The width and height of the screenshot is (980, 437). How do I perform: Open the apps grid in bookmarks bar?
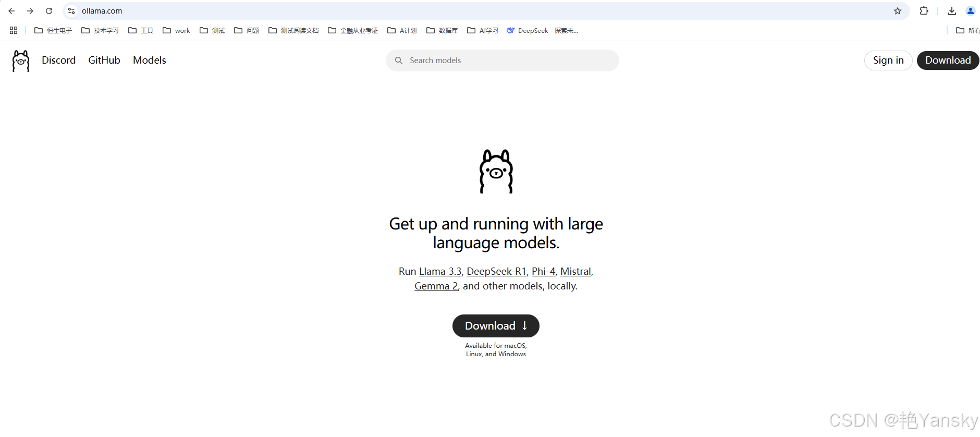[14, 30]
